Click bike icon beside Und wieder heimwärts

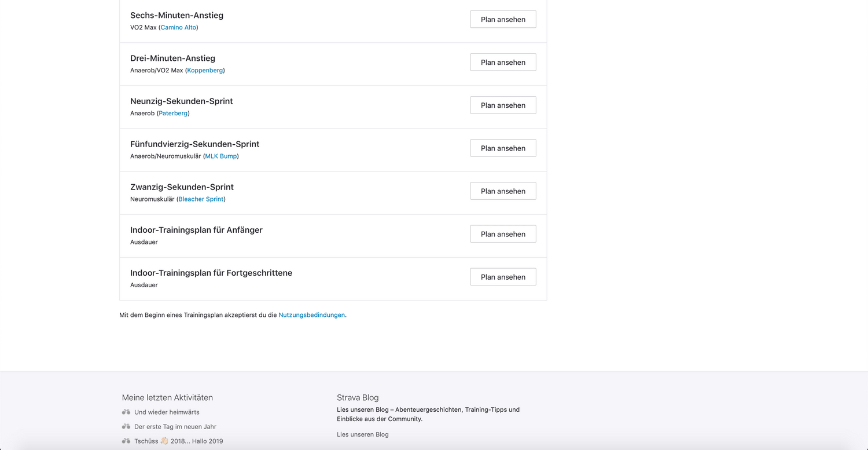[x=126, y=412]
